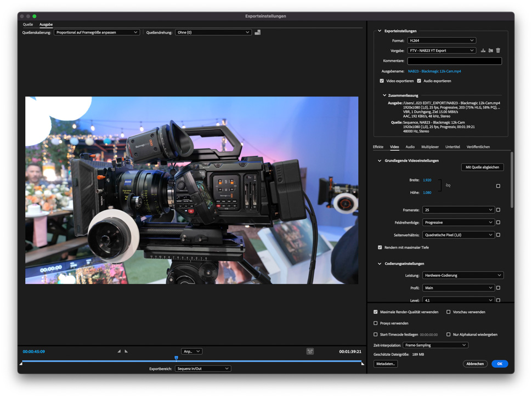Confirm export with the OK button

500,364
